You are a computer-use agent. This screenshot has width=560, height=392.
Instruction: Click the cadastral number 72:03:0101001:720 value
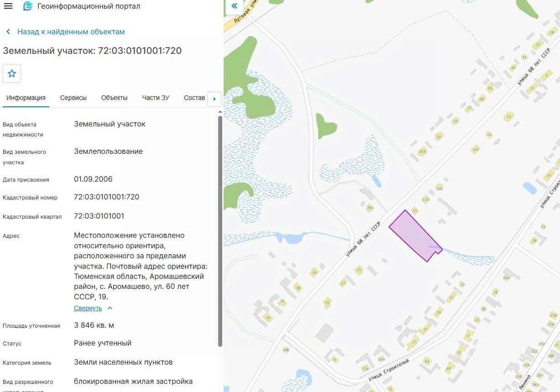click(x=107, y=197)
